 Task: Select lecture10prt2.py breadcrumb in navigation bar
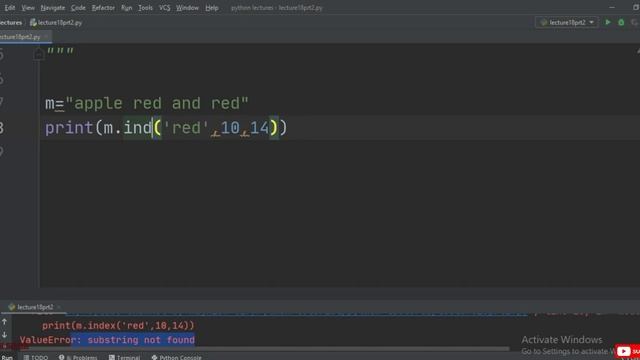60,23
